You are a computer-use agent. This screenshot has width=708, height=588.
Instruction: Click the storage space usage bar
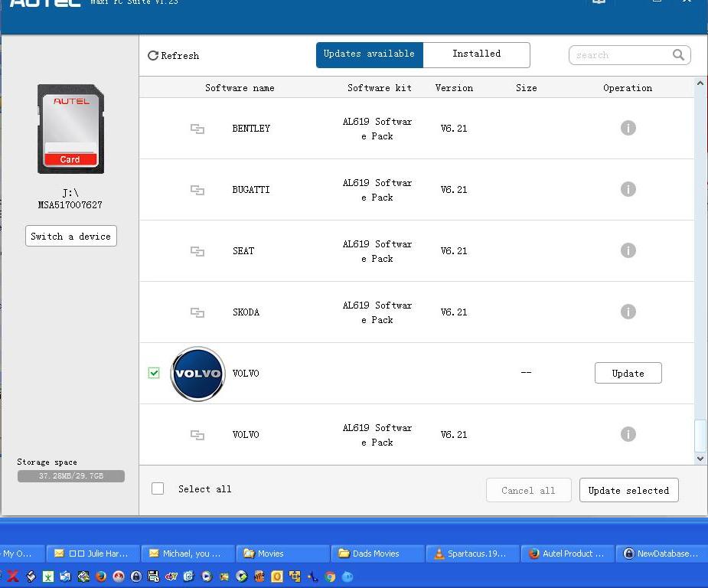click(x=70, y=476)
